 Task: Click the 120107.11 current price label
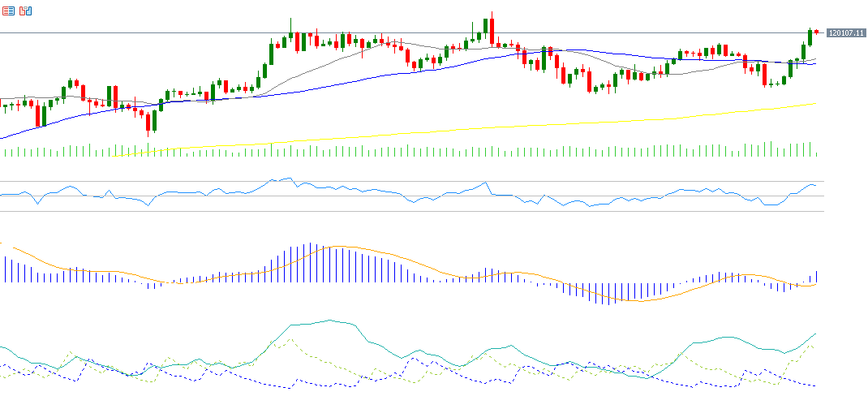coord(846,33)
